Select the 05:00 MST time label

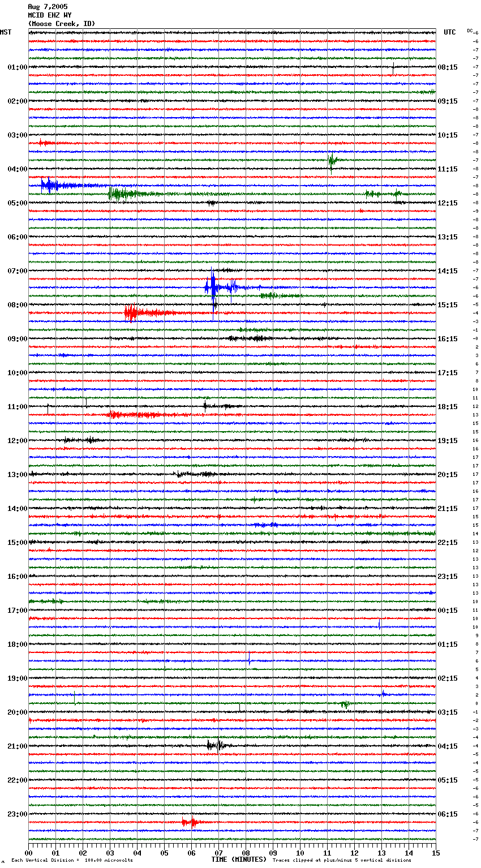pos(18,203)
